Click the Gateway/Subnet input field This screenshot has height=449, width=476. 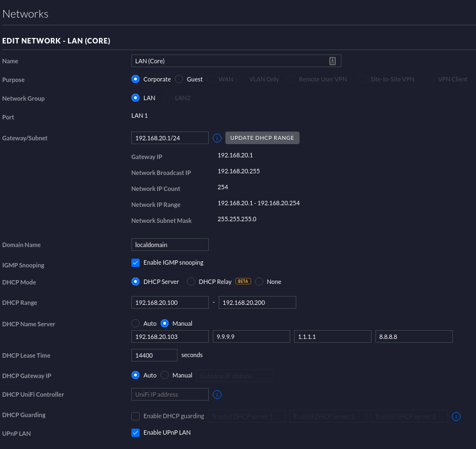[170, 138]
